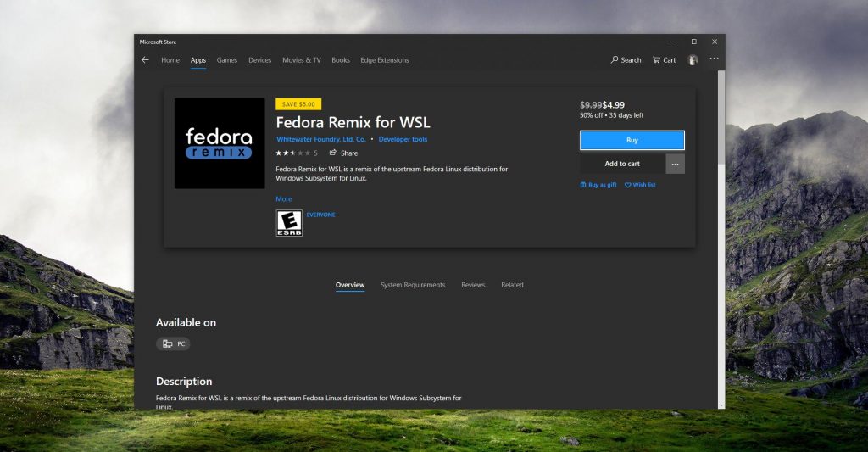
Task: Open the Related tab
Action: pyautogui.click(x=512, y=285)
